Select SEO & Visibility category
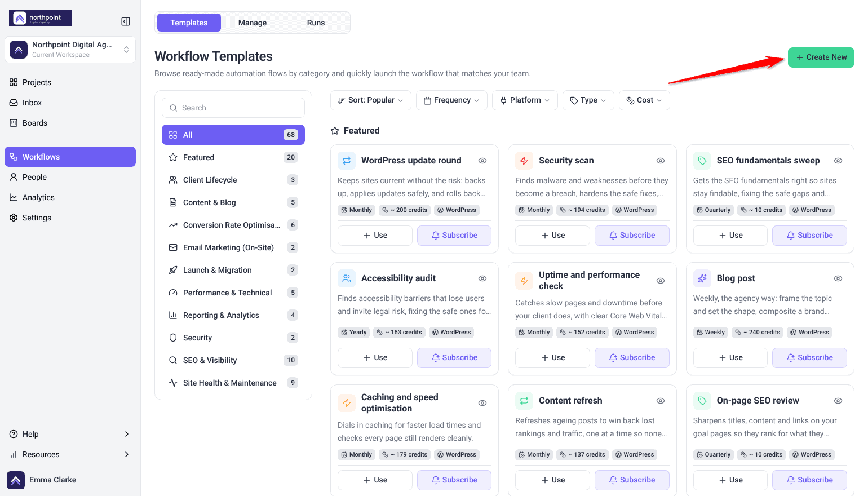The image size is (868, 496). click(233, 360)
